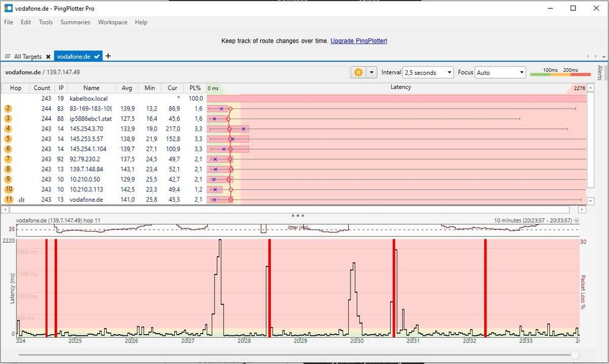Viewport: 609px width, 364px height.
Task: Open the Interval 2,5 seconds dropdown
Action: (428, 73)
